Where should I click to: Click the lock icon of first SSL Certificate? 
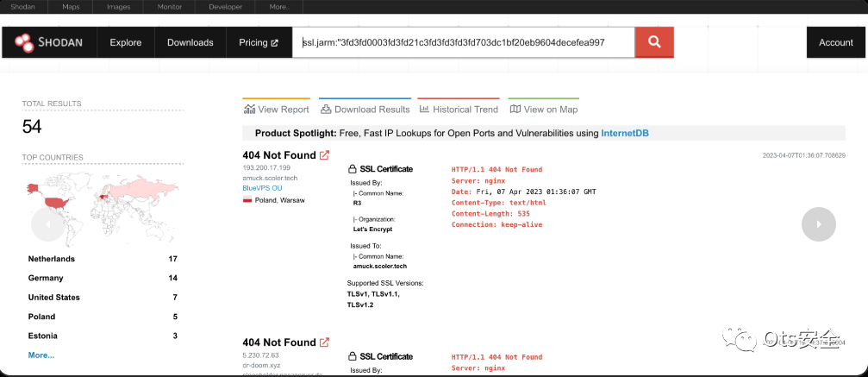352,169
